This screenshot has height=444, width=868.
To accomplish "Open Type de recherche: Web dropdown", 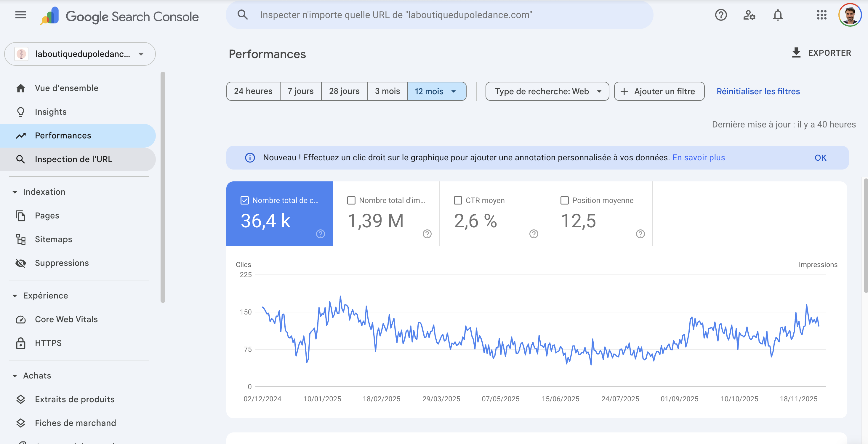I will tap(547, 91).
